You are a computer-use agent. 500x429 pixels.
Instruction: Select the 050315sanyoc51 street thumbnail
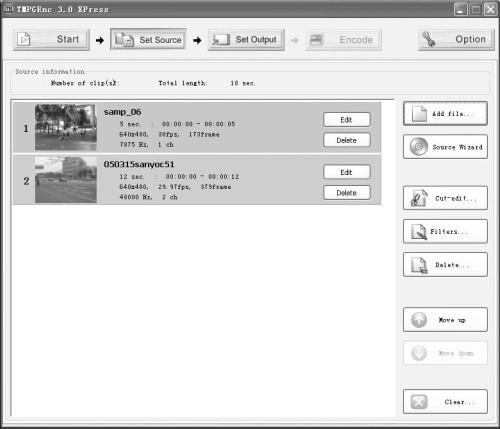click(x=66, y=180)
